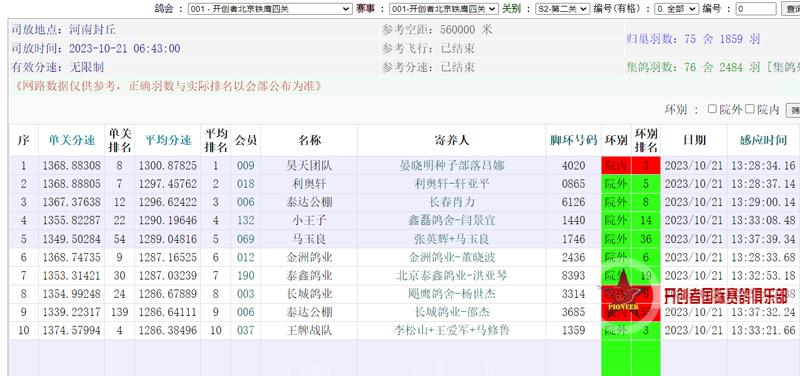The image size is (800, 376).
Task: Open member 037 link
Action: pyautogui.click(x=245, y=330)
